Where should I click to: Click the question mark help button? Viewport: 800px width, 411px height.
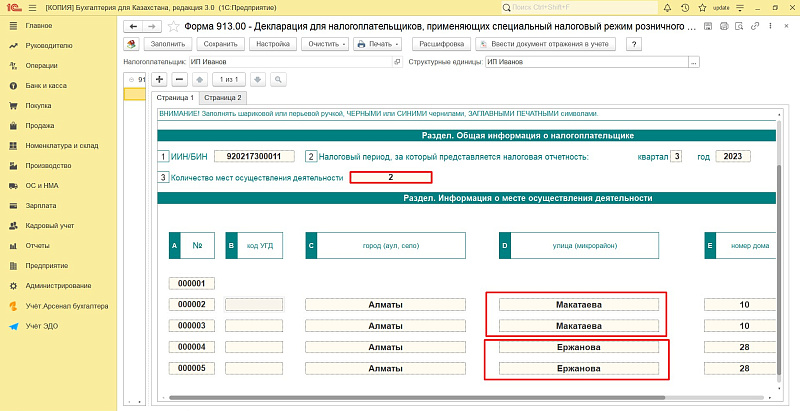(632, 44)
